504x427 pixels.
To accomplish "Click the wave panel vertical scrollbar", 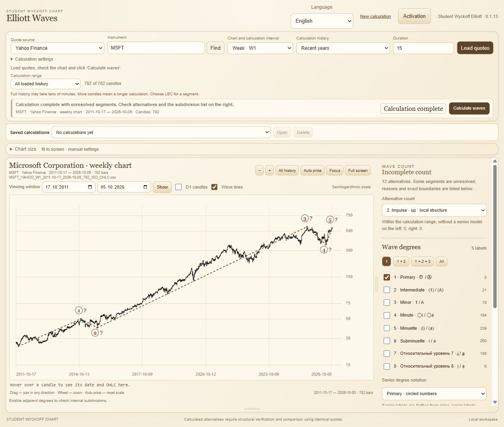I will 495,236.
